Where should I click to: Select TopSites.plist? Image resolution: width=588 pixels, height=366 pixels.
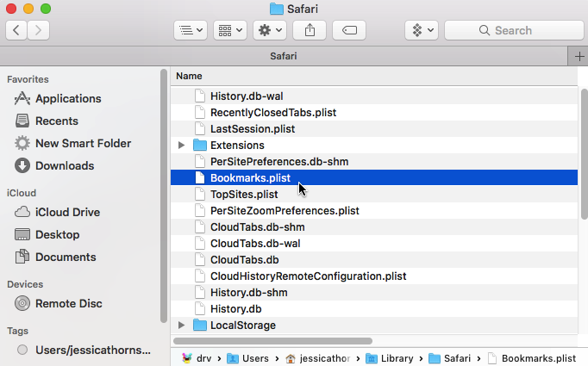point(374,195)
